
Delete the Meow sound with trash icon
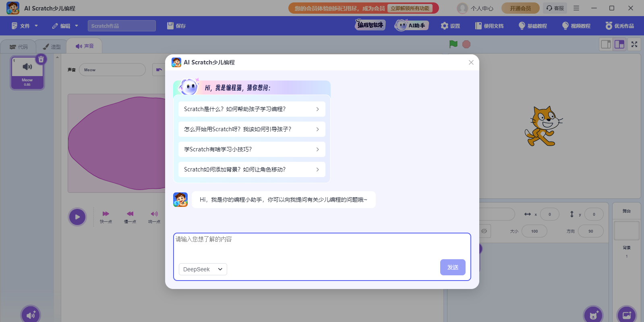point(41,60)
